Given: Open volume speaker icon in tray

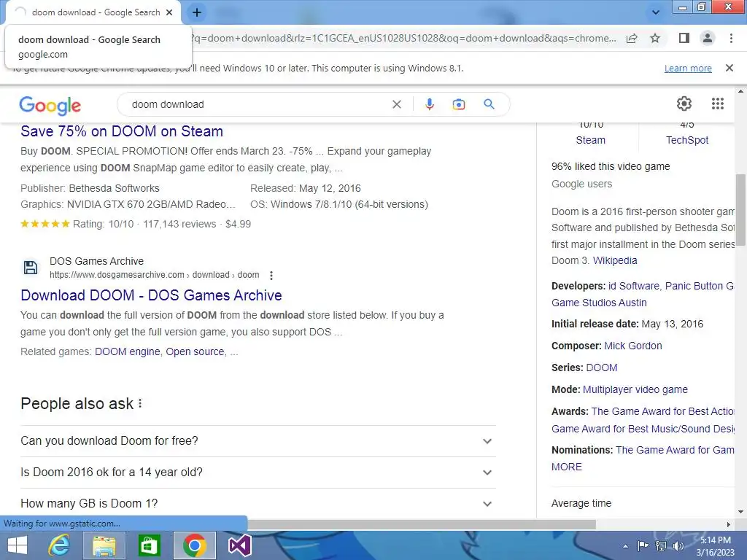Looking at the screenshot, I should (678, 545).
